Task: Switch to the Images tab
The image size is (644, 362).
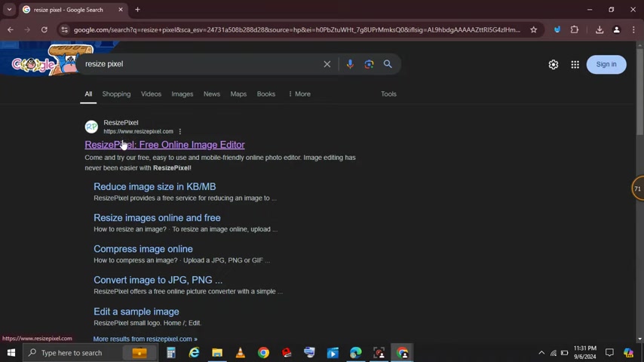Action: point(182,94)
